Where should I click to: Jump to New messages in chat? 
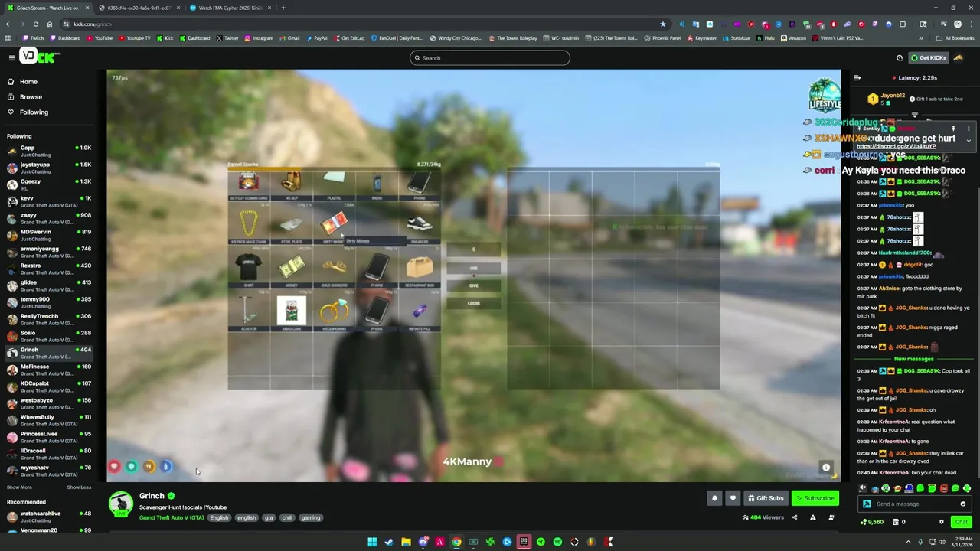click(913, 359)
